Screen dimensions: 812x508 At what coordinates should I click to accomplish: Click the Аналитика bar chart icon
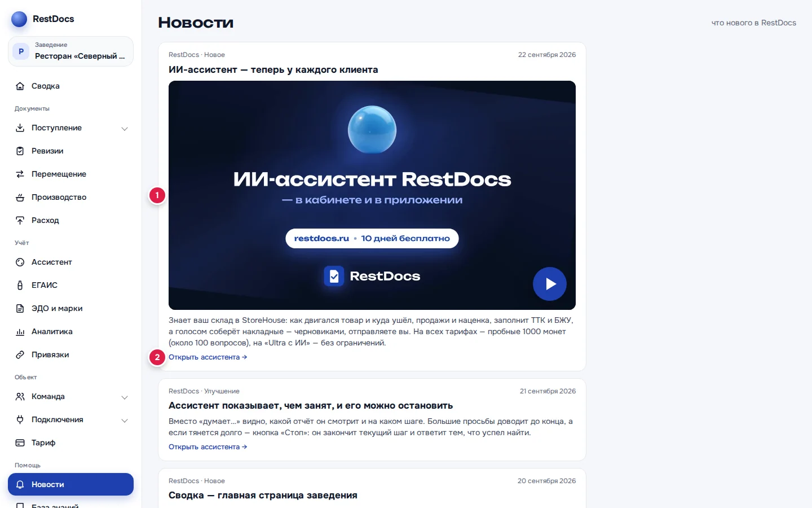point(20,332)
